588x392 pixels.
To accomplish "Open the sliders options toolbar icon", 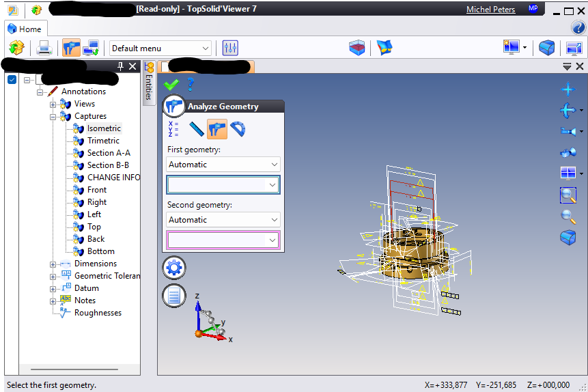I will pos(230,48).
